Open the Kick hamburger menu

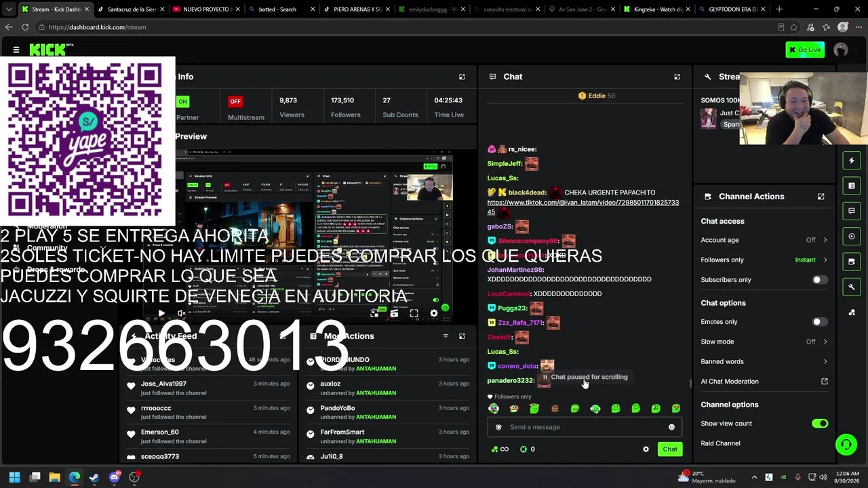click(x=16, y=49)
